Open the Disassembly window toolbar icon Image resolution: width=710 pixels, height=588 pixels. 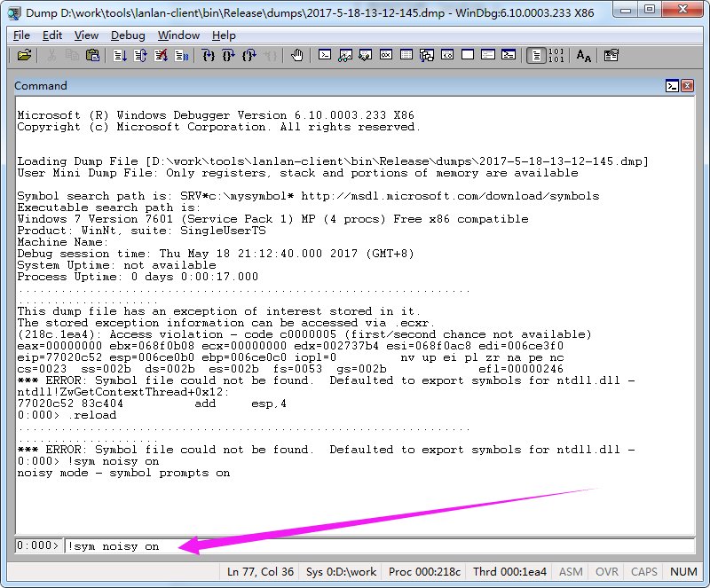point(447,56)
